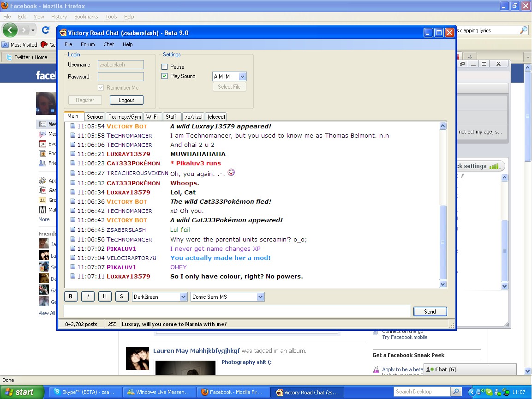Click the chat message input field

(236, 311)
